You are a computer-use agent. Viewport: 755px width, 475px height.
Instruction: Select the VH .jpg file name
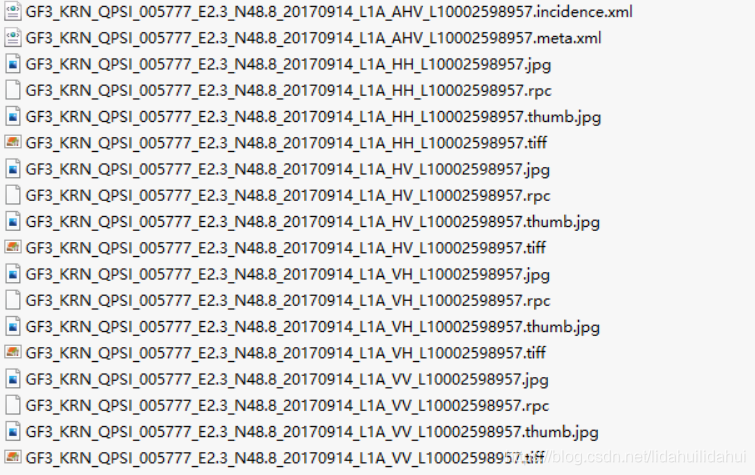287,275
